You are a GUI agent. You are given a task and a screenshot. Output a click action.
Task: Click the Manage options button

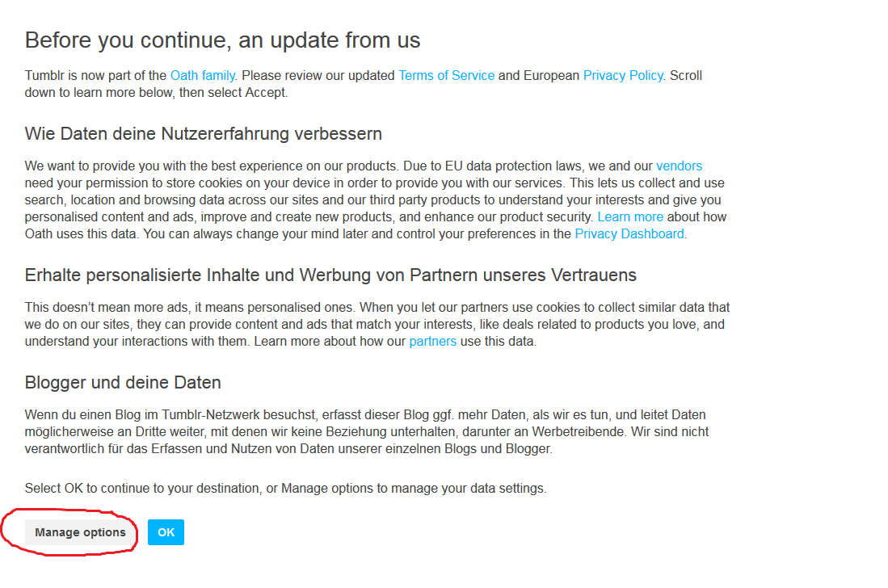(x=80, y=532)
